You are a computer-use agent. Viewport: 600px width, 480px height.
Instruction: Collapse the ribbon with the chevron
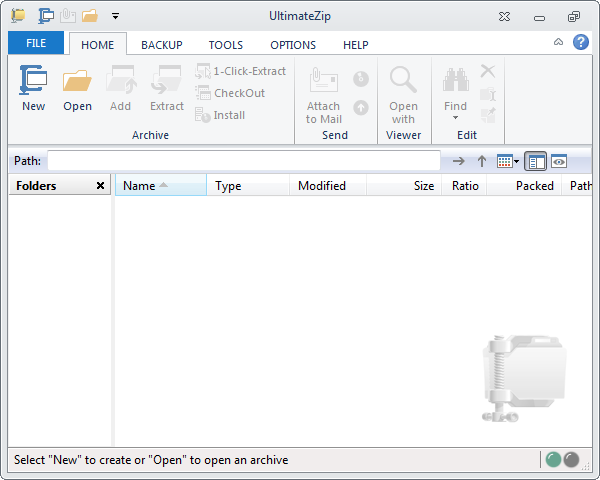(558, 43)
